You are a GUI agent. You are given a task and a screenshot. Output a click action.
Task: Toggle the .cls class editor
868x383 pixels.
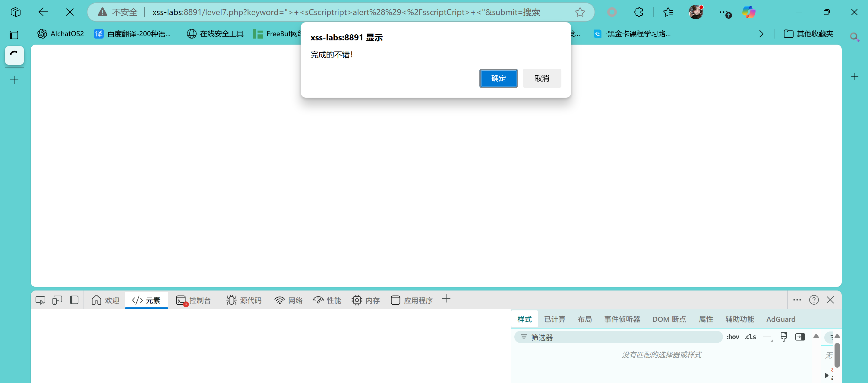click(750, 337)
